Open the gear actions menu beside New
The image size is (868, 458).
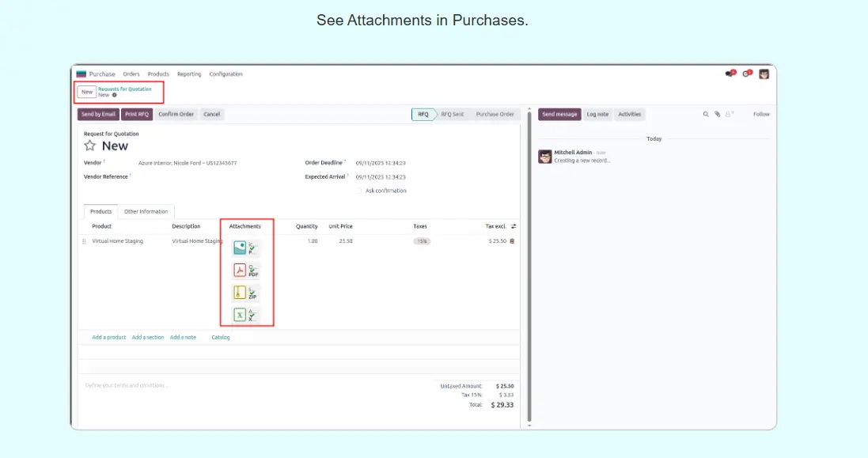click(x=114, y=95)
